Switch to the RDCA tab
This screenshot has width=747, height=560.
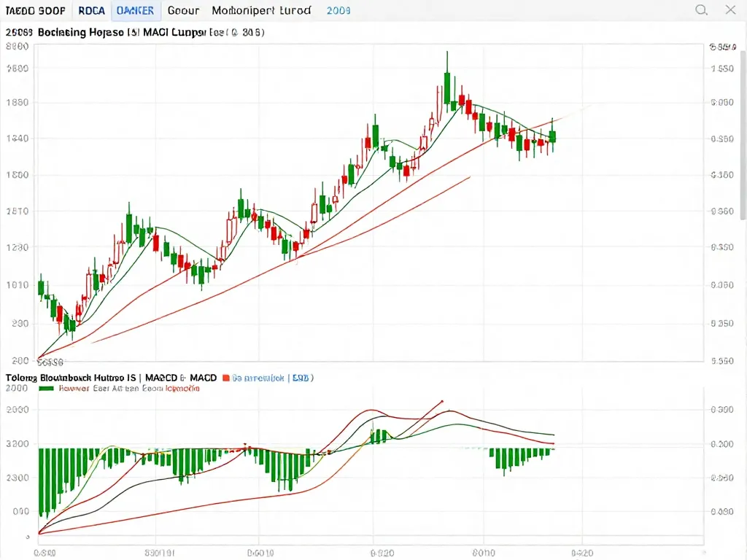pyautogui.click(x=90, y=11)
